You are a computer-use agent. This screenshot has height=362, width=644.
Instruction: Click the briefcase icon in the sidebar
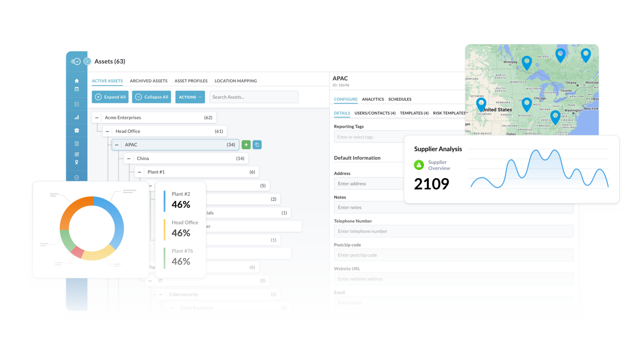[x=77, y=130]
